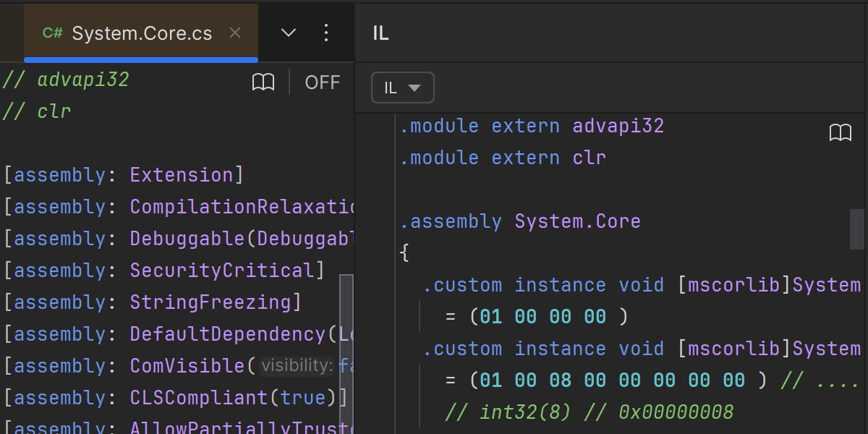868x434 pixels.
Task: Click the C# editor vertical scrollbar
Action: point(346,347)
